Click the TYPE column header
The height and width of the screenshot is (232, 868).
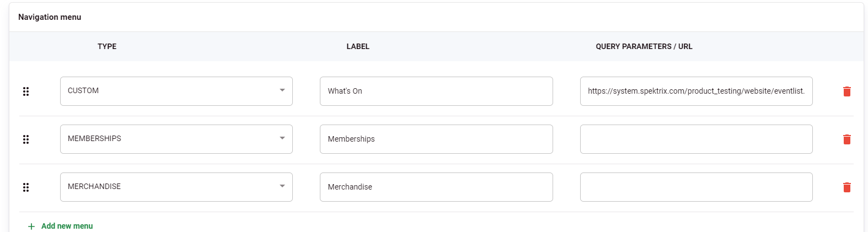point(107,46)
